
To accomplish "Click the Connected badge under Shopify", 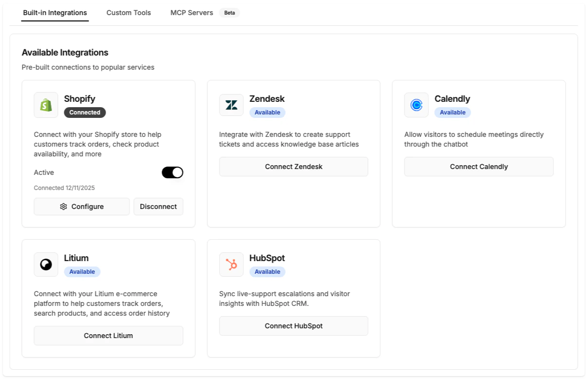I will click(85, 112).
